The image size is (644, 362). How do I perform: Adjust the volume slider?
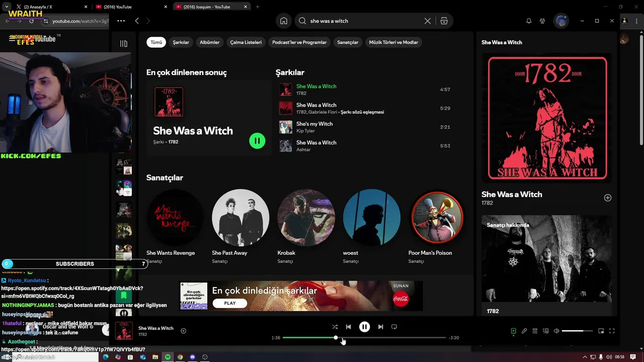pos(577,331)
